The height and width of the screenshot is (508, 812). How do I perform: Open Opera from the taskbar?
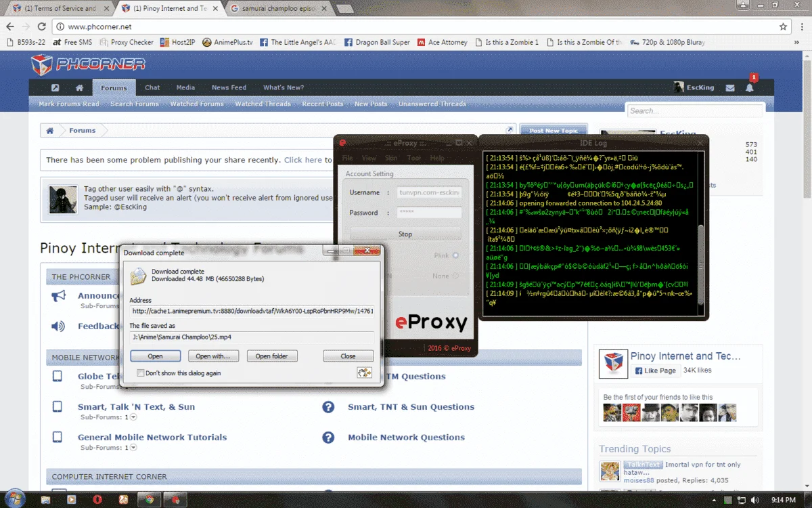[x=97, y=499]
